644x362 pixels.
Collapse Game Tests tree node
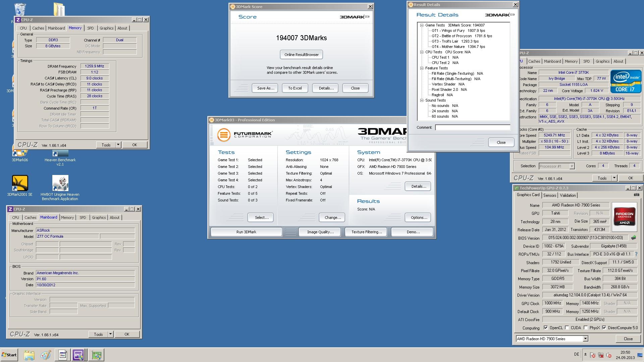(422, 25)
